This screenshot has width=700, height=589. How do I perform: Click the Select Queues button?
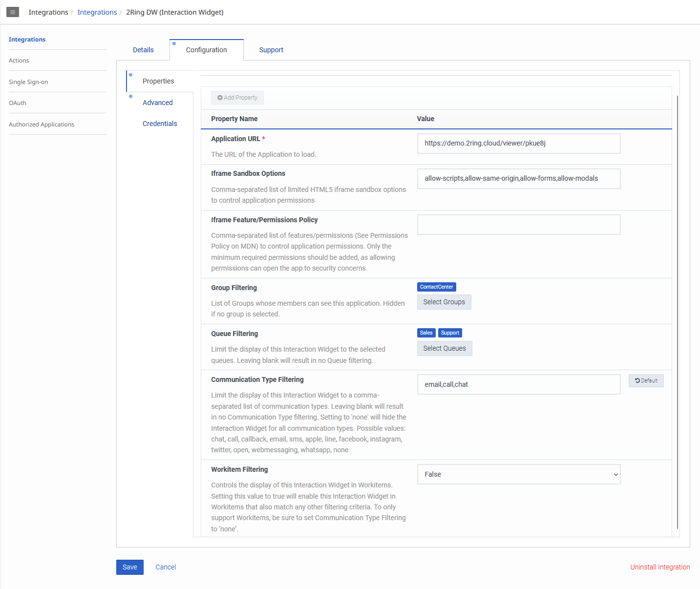[x=444, y=348]
